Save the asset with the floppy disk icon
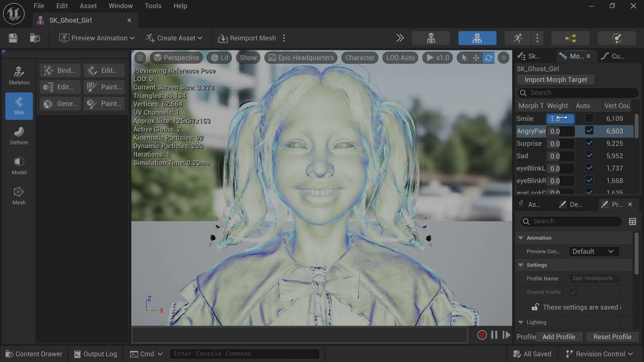Screen dimensions: 644x362 [x=13, y=38]
